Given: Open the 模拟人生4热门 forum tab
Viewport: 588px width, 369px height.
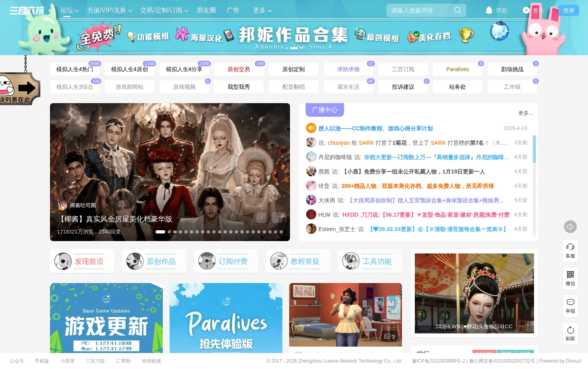Looking at the screenshot, I should 75,69.
